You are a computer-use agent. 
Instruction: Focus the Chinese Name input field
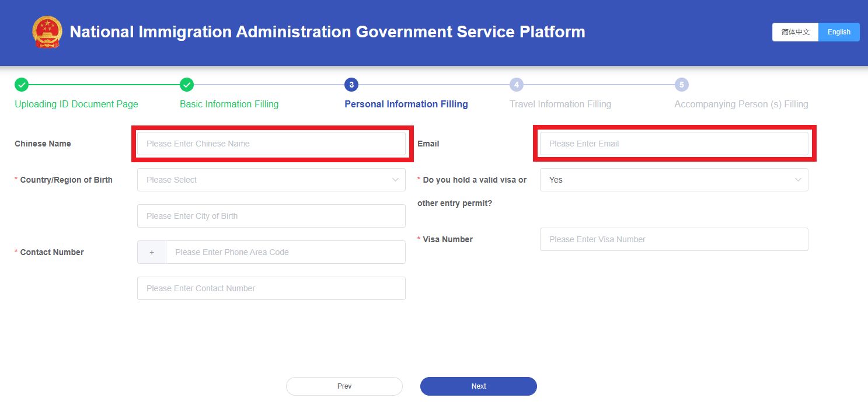point(271,144)
